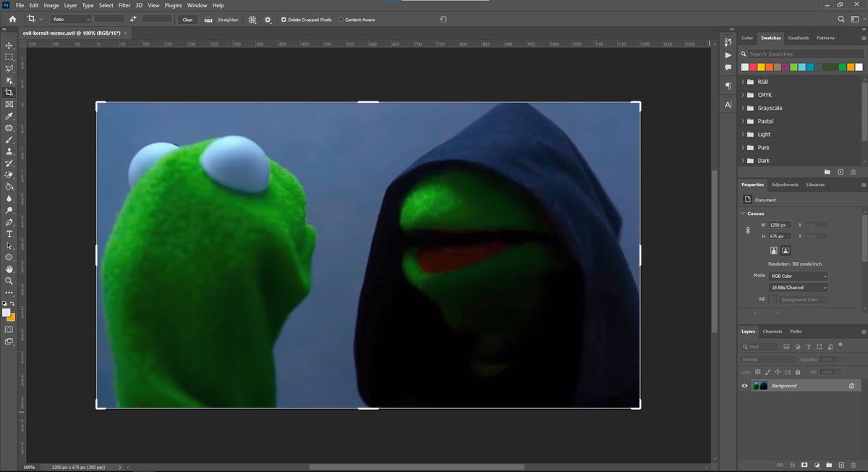The width and height of the screenshot is (868, 472).
Task: Switch to the Gradients tab
Action: [x=799, y=38]
